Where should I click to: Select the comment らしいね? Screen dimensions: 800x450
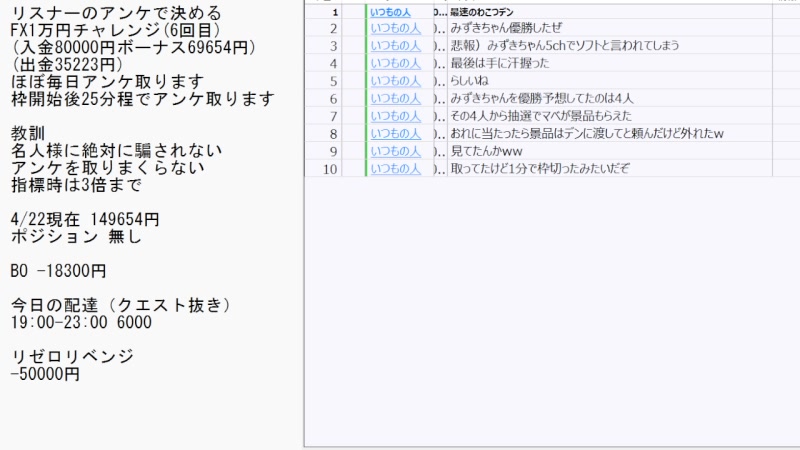click(469, 81)
